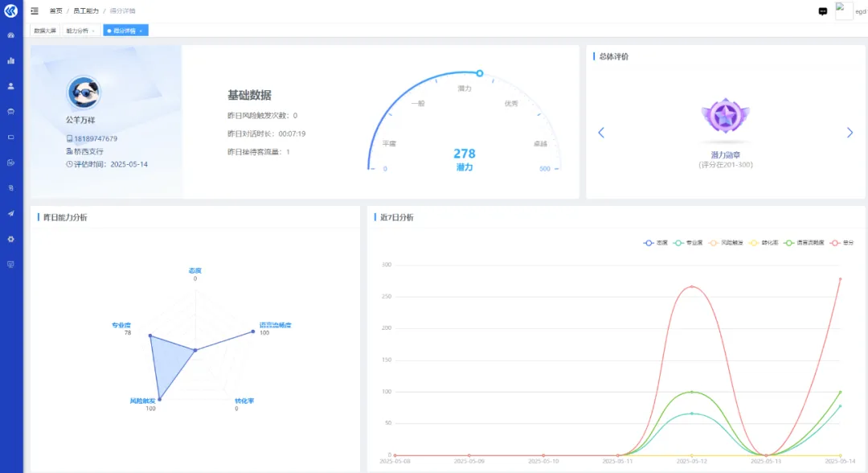Viewport: 868px width, 473px height.
Task: Show the previous medal with left arrow
Action: pos(601,133)
